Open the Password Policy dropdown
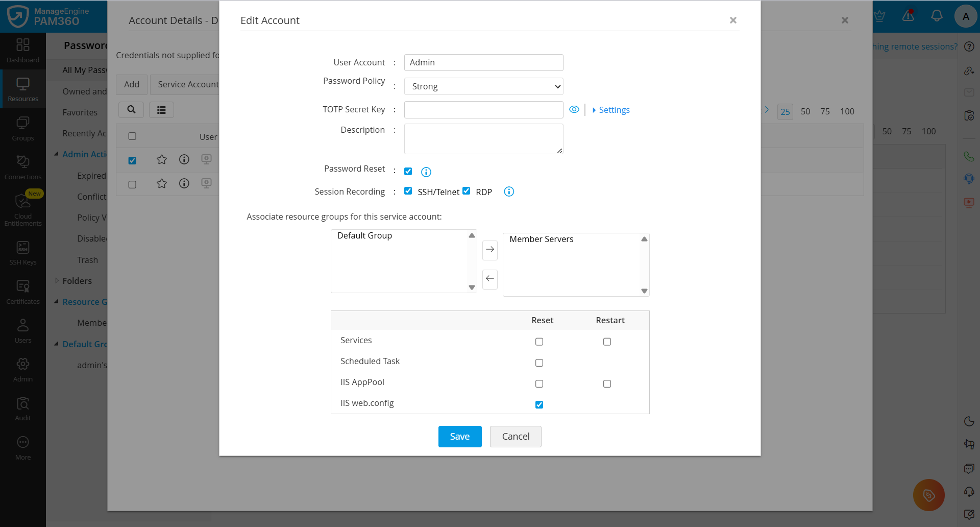The height and width of the screenshot is (527, 980). click(x=483, y=86)
